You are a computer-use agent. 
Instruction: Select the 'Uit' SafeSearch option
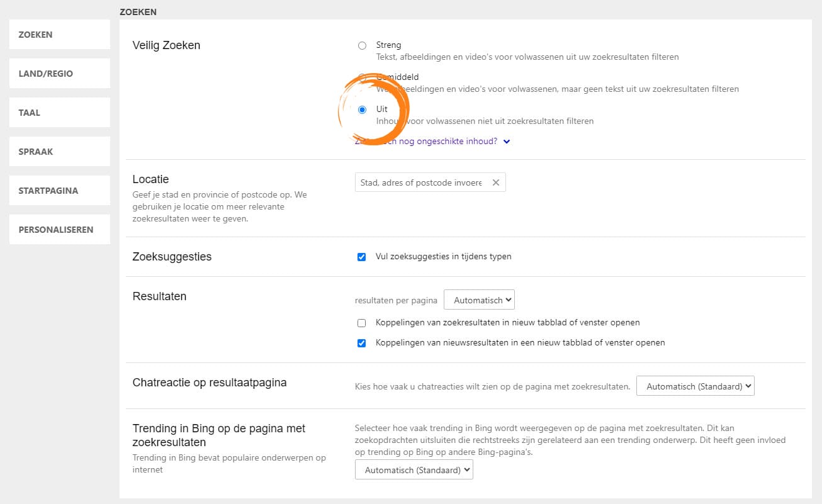(x=362, y=109)
